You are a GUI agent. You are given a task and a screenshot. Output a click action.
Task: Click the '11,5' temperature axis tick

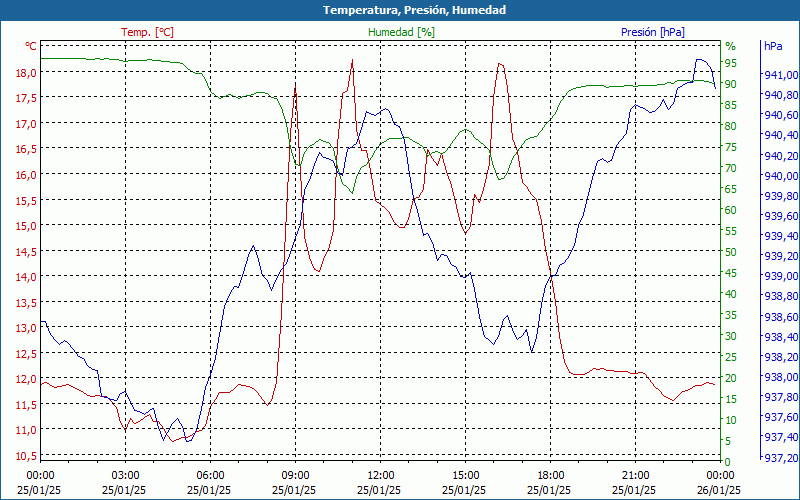coord(27,404)
